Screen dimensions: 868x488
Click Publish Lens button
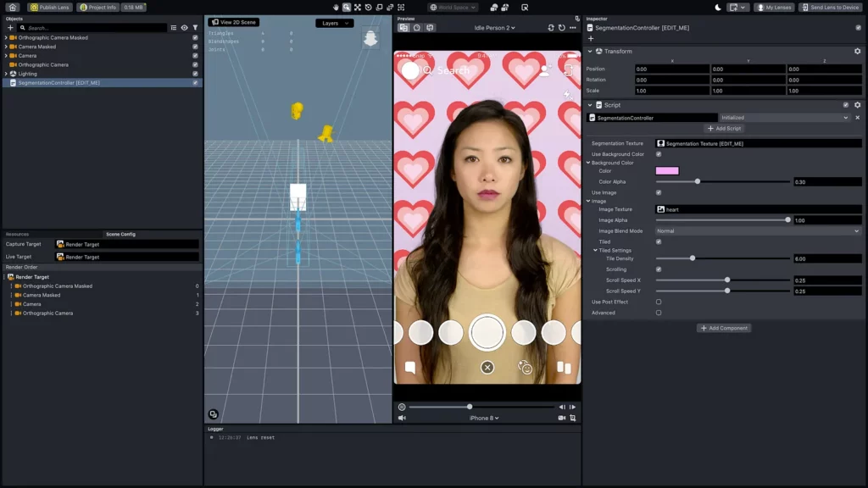(x=50, y=7)
